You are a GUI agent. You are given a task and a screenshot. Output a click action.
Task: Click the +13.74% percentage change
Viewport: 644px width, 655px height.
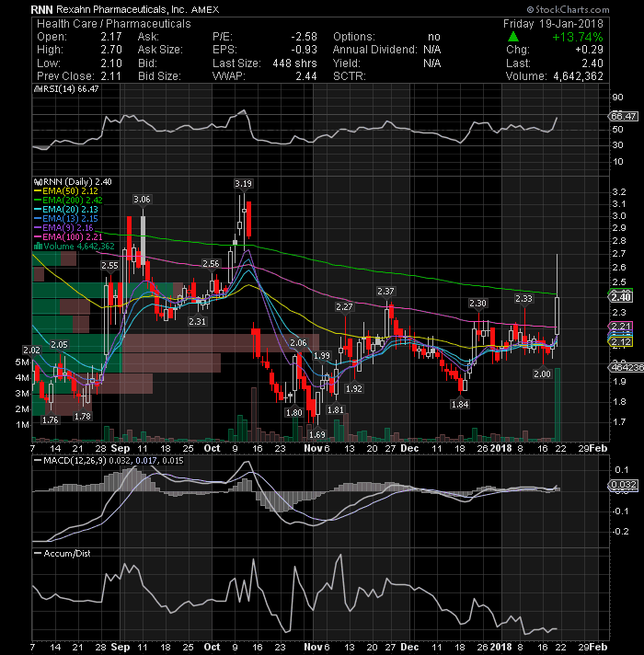(578, 37)
